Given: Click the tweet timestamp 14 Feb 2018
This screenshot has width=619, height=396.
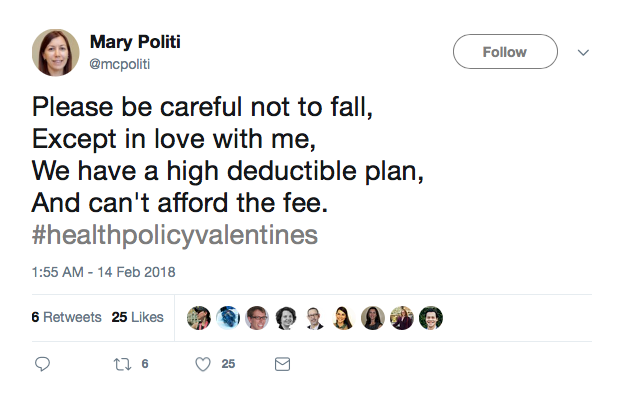Looking at the screenshot, I should pos(103,272).
